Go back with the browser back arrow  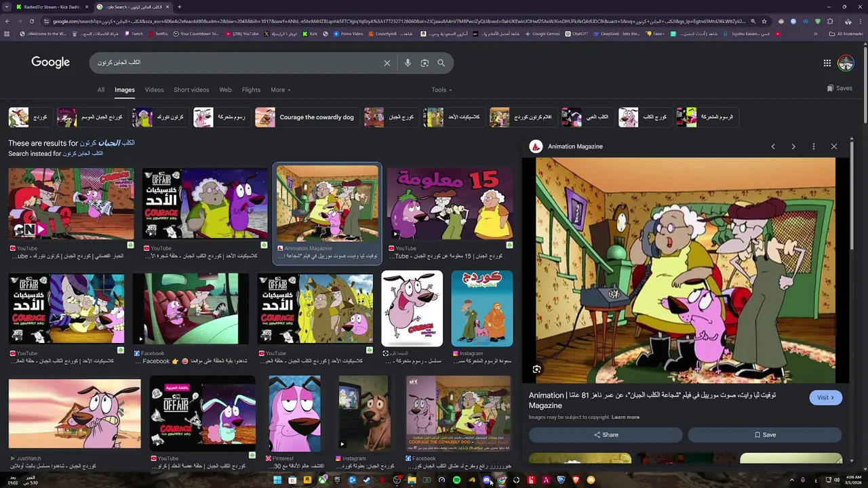point(7,21)
